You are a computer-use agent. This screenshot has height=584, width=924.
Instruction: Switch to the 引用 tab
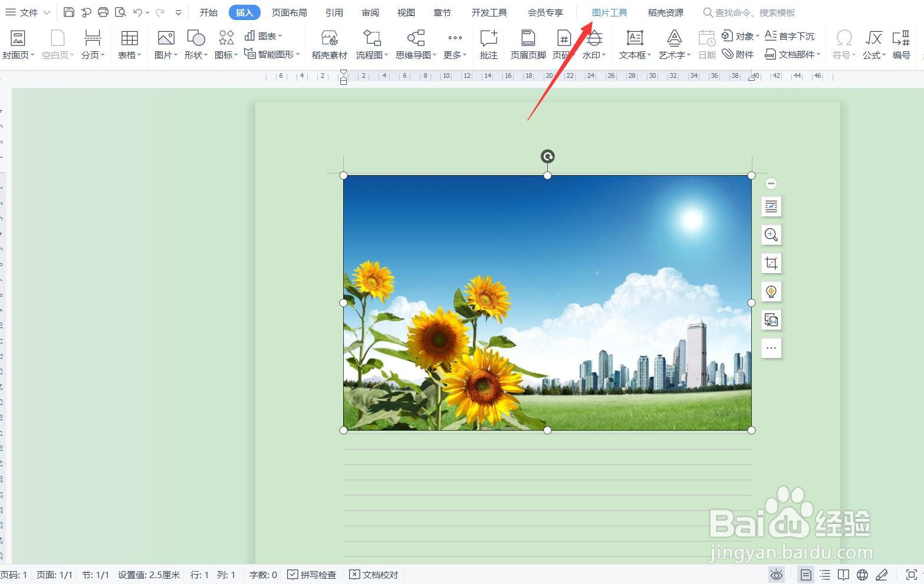point(334,12)
